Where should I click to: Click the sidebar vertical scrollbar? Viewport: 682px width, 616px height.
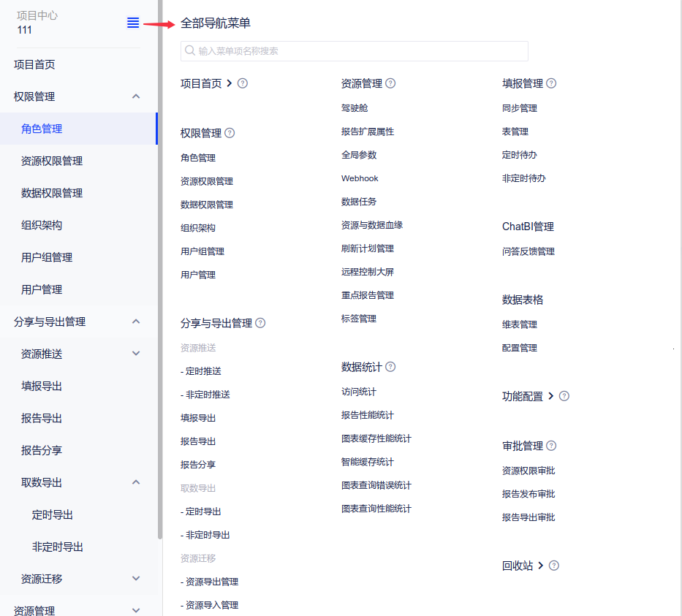pos(160,292)
